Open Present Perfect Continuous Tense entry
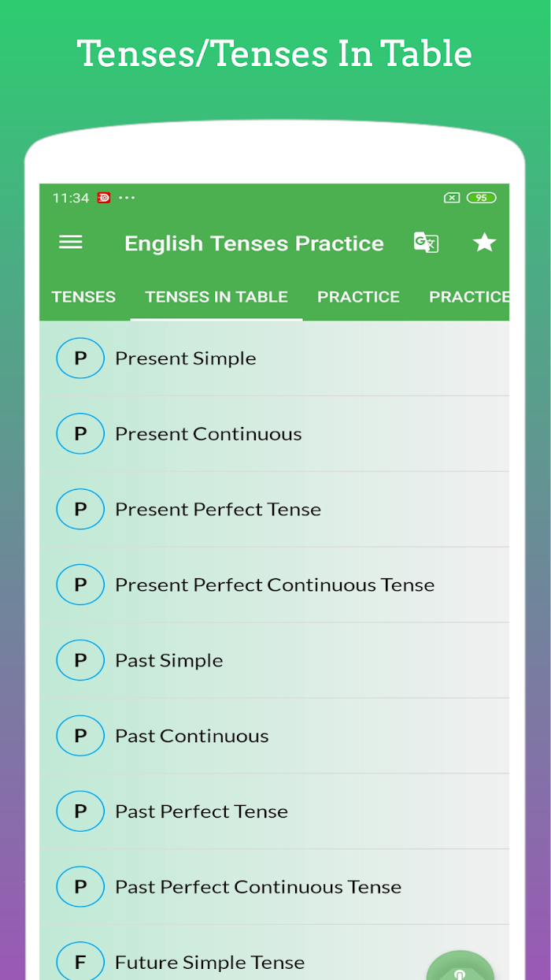Viewport: 551px width, 980px height. click(x=275, y=585)
